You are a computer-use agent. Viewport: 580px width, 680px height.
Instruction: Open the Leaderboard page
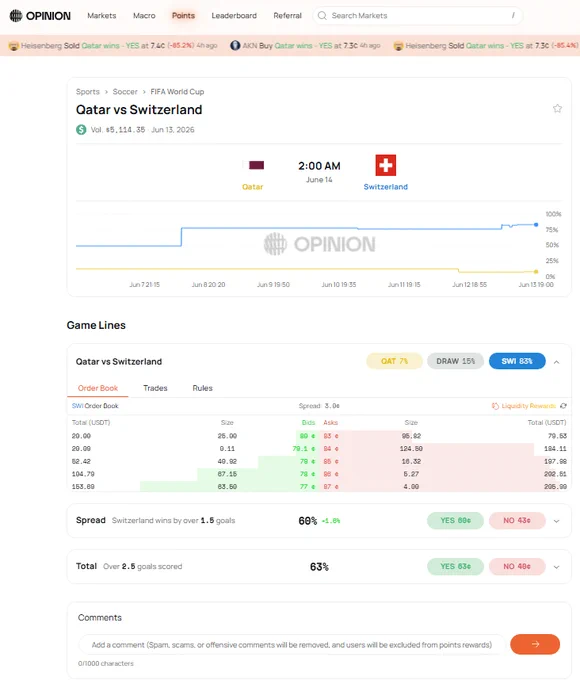click(234, 16)
